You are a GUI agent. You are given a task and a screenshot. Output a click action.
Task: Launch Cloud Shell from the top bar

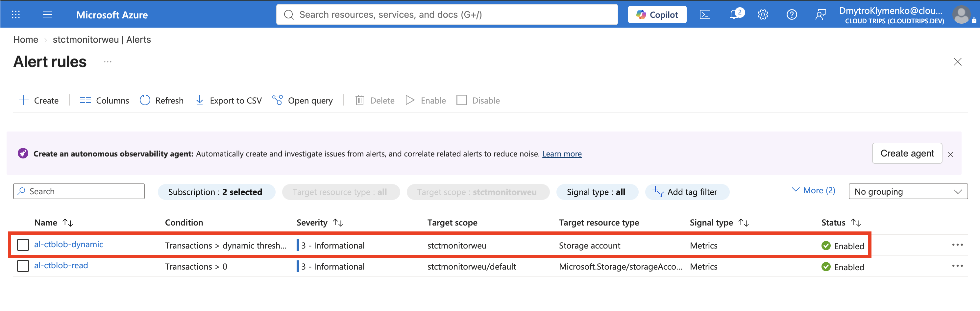click(705, 14)
